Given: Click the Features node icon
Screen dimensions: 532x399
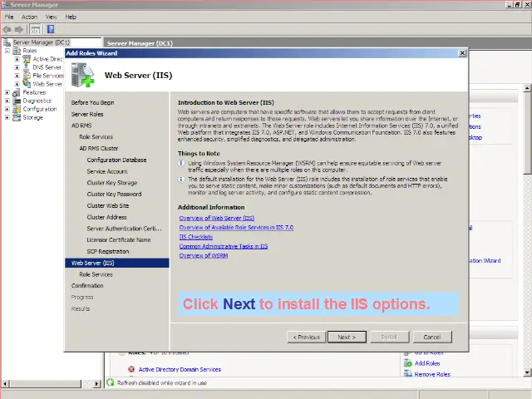Looking at the screenshot, I should click(17, 92).
